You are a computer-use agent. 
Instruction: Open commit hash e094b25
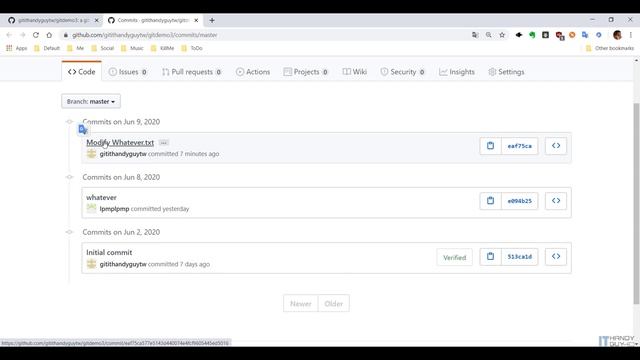pyautogui.click(x=520, y=201)
